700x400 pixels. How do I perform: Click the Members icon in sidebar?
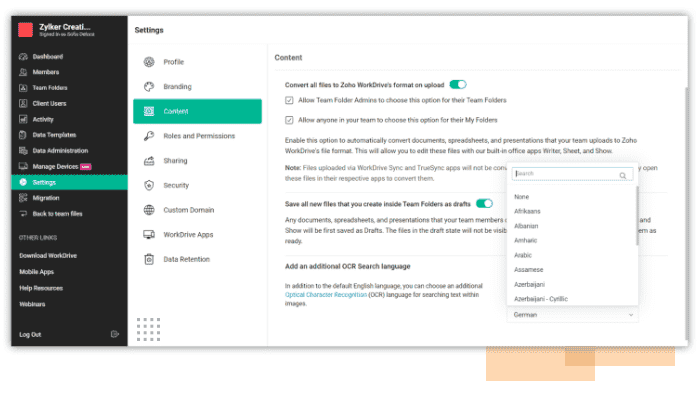coord(23,72)
